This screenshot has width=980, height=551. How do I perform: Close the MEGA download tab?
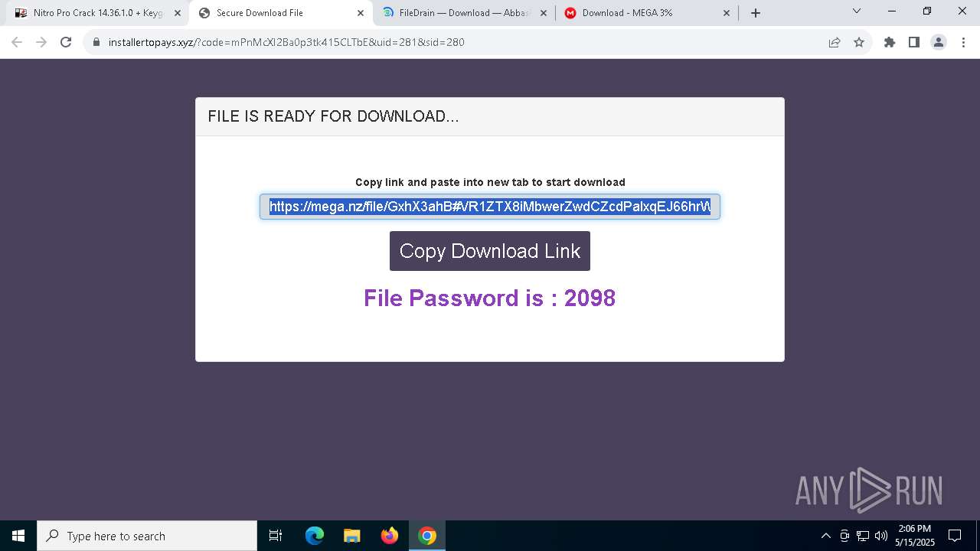[x=727, y=13]
